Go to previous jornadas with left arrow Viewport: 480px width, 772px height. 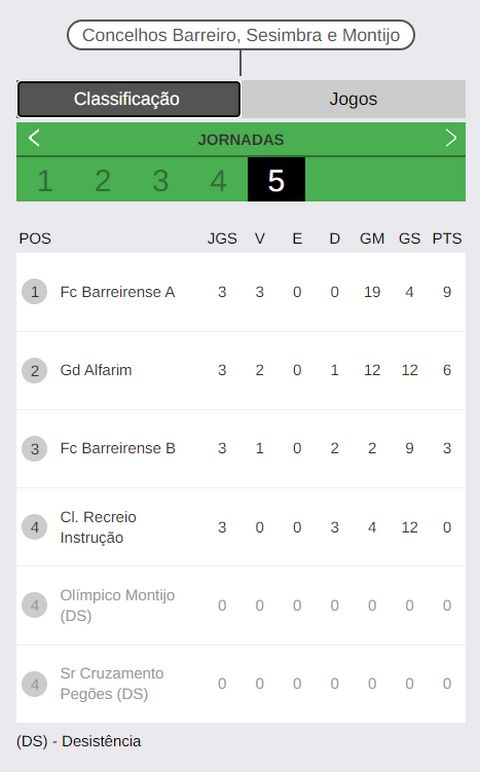[x=34, y=138]
